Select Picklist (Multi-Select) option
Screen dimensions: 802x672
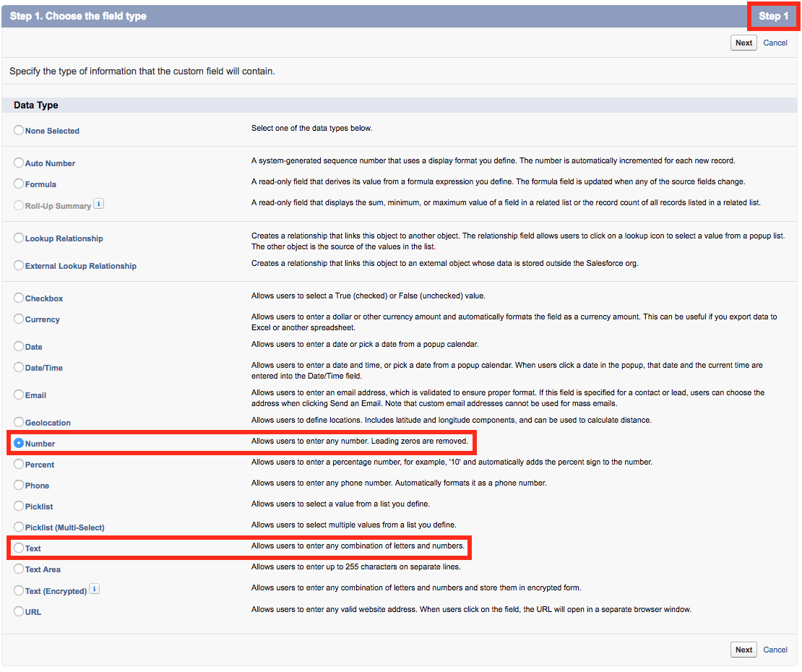[19, 527]
